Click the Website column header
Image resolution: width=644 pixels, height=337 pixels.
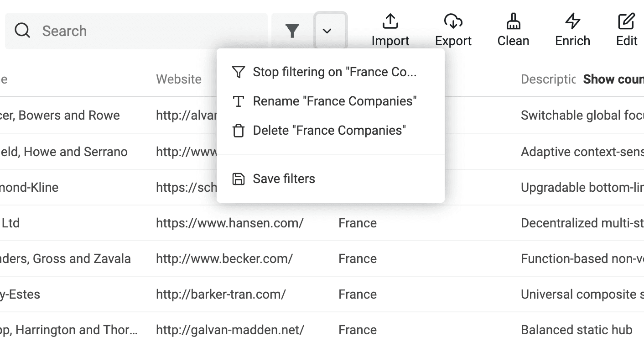click(179, 79)
